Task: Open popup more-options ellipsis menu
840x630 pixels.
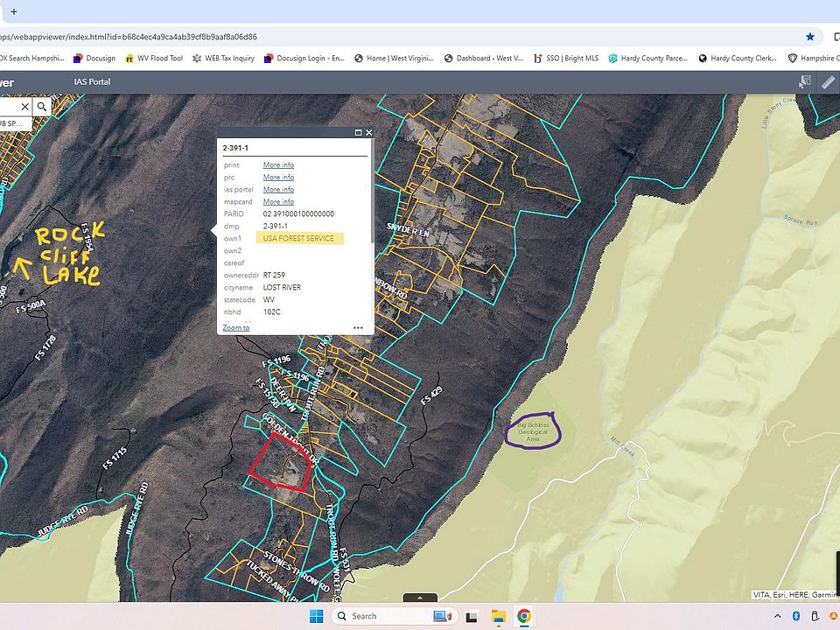Action: [x=358, y=328]
